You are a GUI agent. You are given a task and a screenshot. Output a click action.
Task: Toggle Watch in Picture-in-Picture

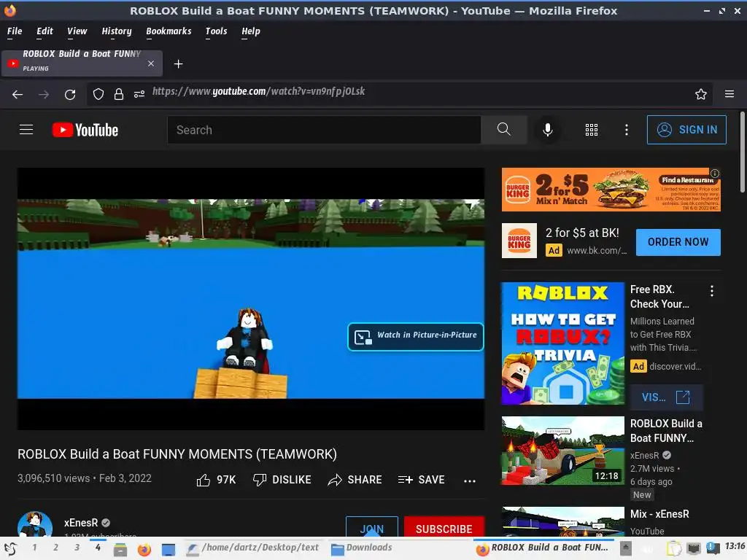click(x=415, y=337)
